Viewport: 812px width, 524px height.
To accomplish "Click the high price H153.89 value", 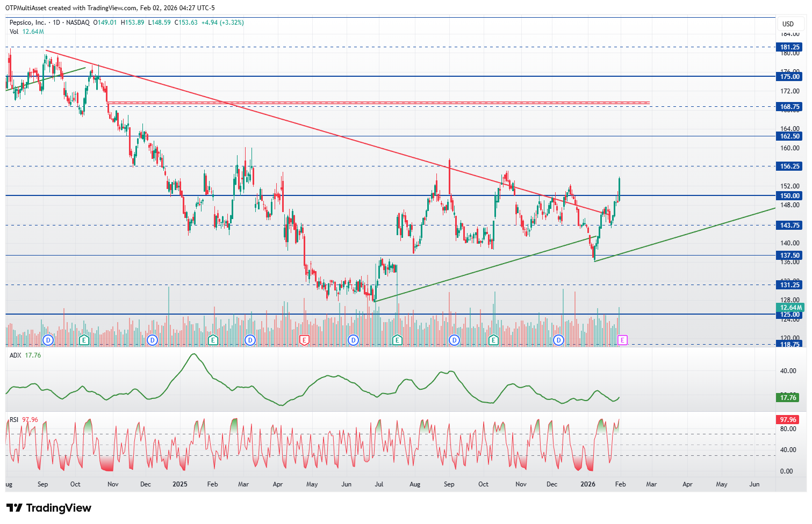I will [132, 23].
